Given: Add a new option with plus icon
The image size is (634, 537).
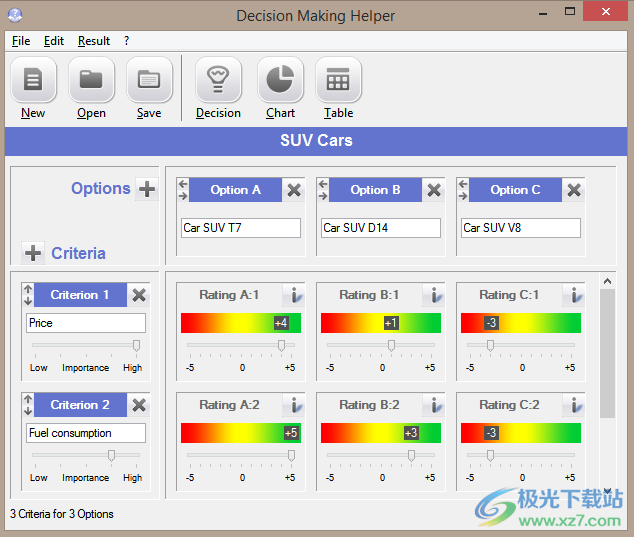Looking at the screenshot, I should click(147, 189).
